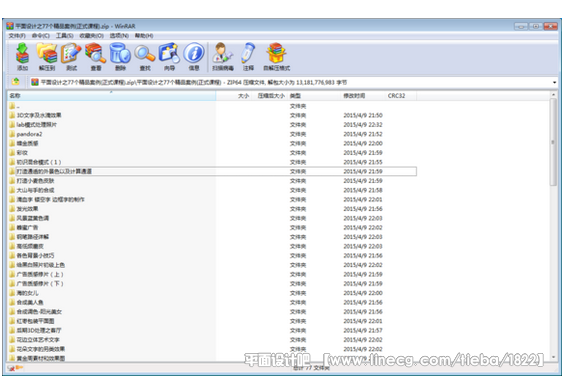Select the '..' parent folder row
This screenshot has width=578, height=377.
point(212,106)
